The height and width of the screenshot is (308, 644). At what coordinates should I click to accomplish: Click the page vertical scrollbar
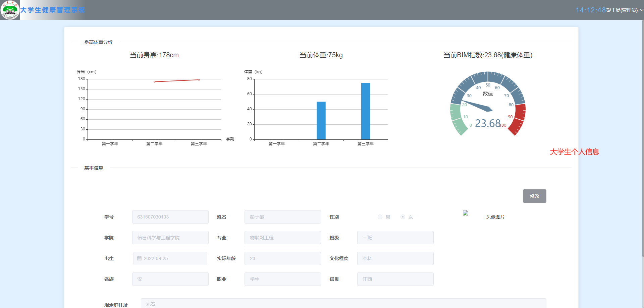coord(642,134)
